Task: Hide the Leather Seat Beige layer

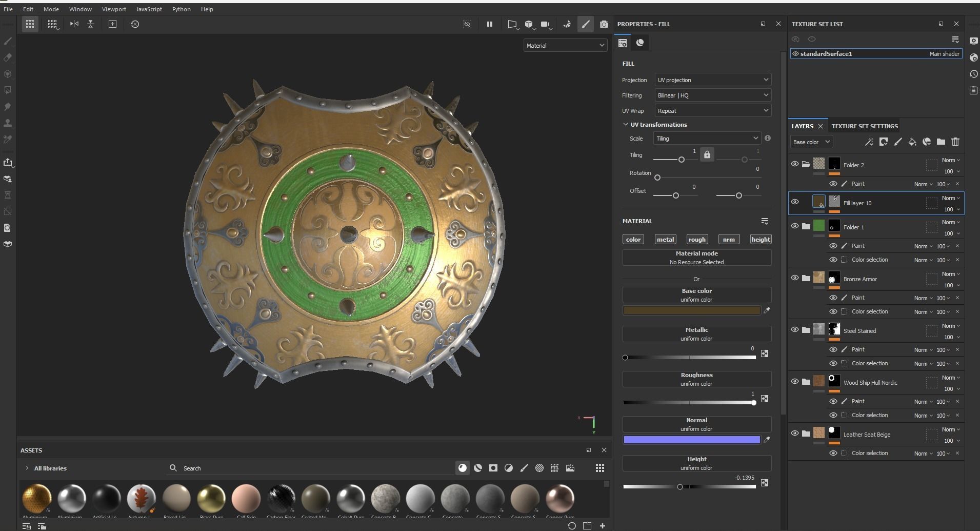Action: [795, 434]
